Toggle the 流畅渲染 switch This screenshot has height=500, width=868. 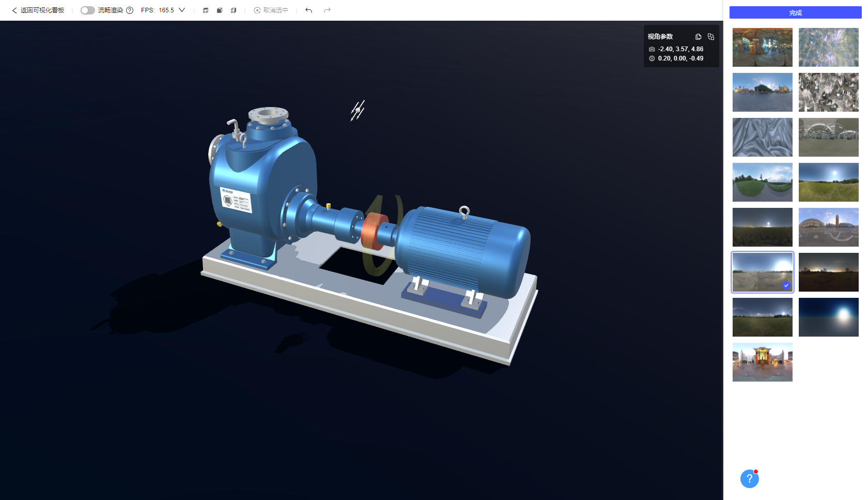[x=87, y=10]
